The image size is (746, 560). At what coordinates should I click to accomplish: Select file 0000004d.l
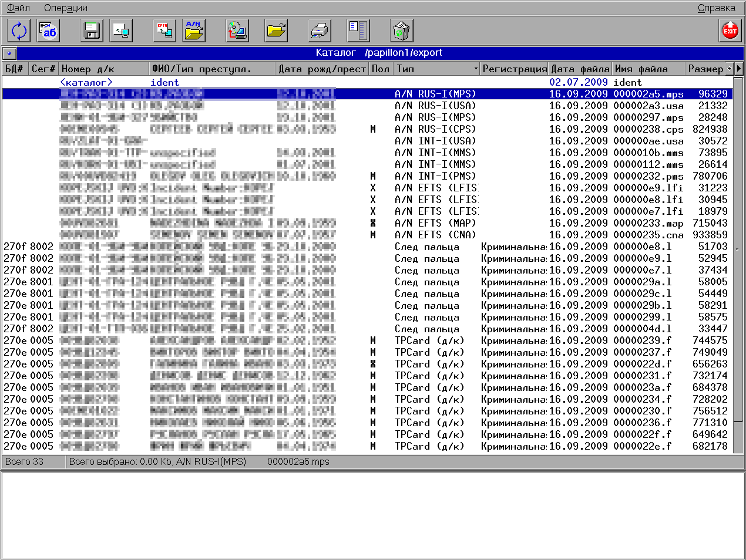[368, 329]
